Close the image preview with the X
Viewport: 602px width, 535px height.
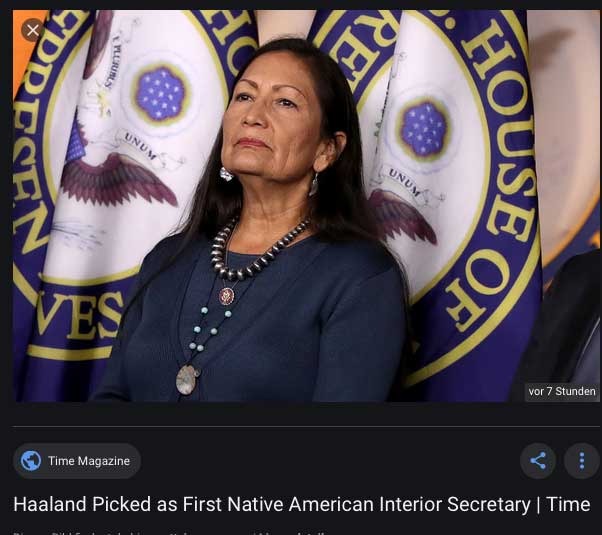[x=33, y=30]
